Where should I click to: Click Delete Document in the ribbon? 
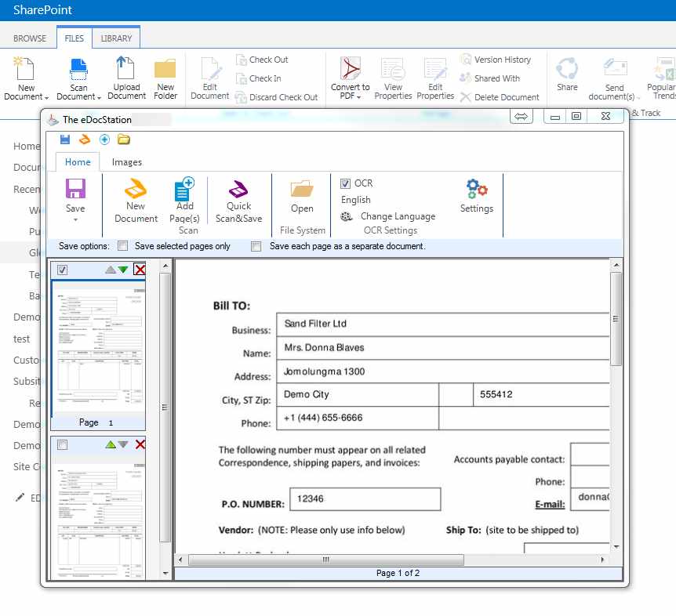[x=500, y=97]
